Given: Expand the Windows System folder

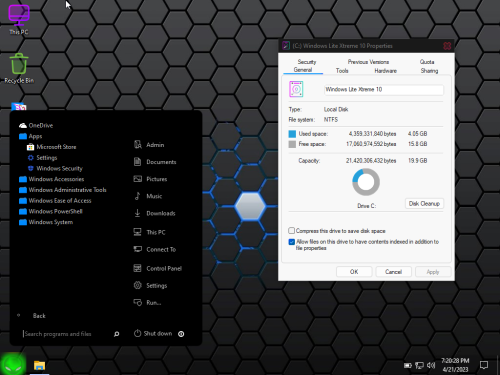Looking at the screenshot, I should [x=46, y=222].
